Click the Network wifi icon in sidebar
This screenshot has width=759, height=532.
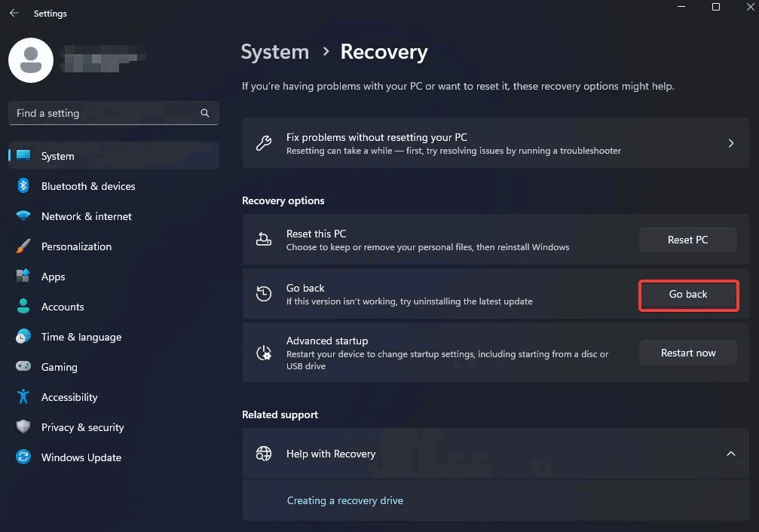[23, 216]
